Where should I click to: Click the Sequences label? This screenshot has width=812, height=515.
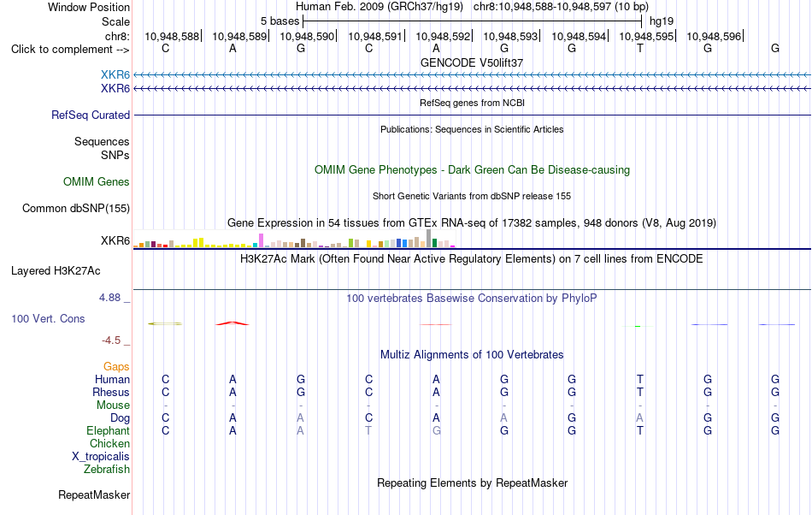coord(102,141)
